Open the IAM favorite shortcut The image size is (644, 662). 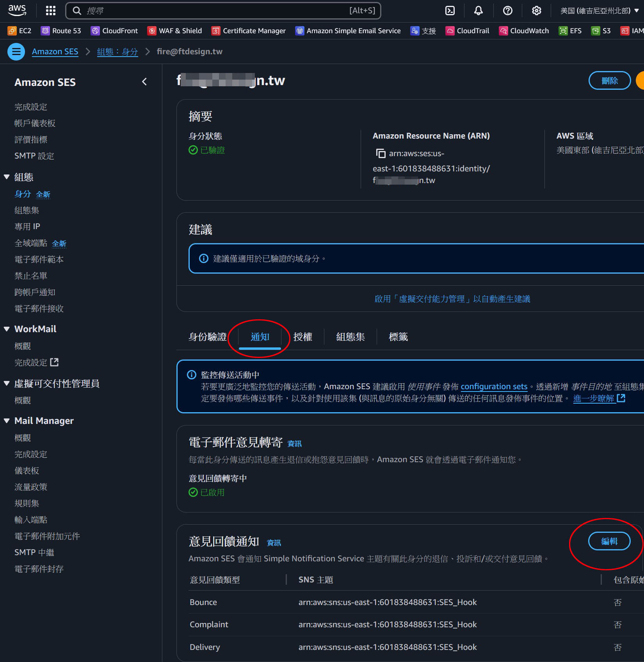[x=632, y=31]
